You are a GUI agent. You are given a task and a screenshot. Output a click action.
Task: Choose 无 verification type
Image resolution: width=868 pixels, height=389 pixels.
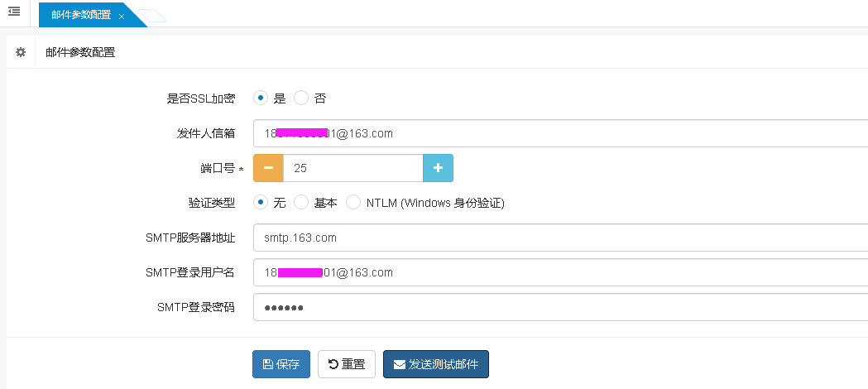click(x=261, y=202)
